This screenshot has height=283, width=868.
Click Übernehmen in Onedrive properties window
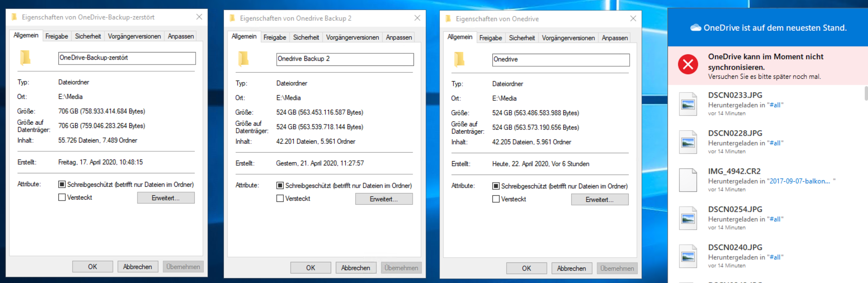pyautogui.click(x=617, y=268)
